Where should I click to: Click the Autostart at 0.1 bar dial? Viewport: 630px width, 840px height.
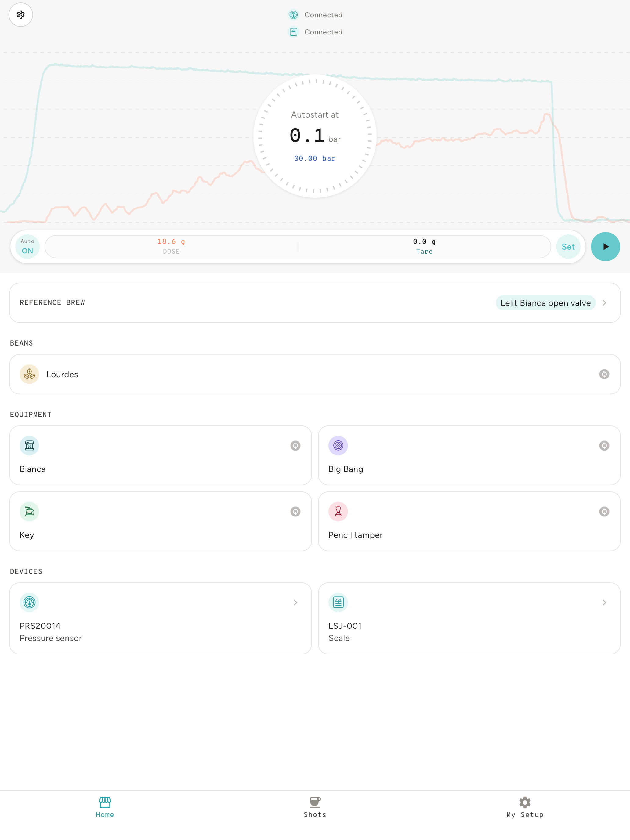[315, 136]
